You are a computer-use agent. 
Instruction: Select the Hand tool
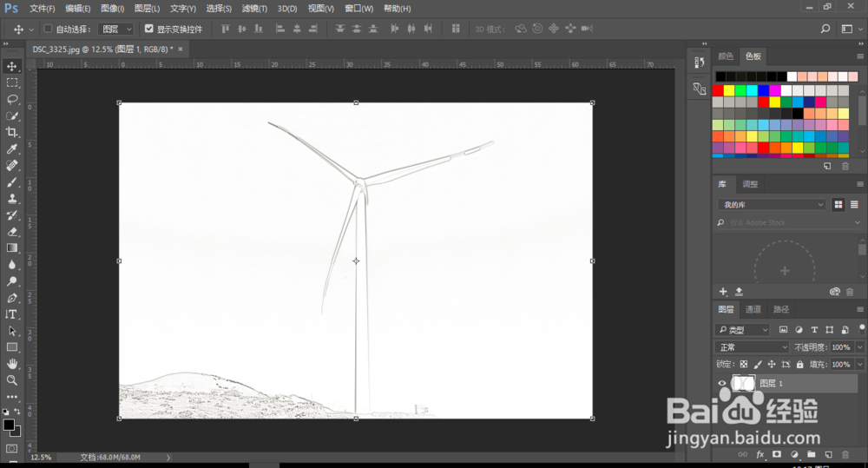(11, 364)
